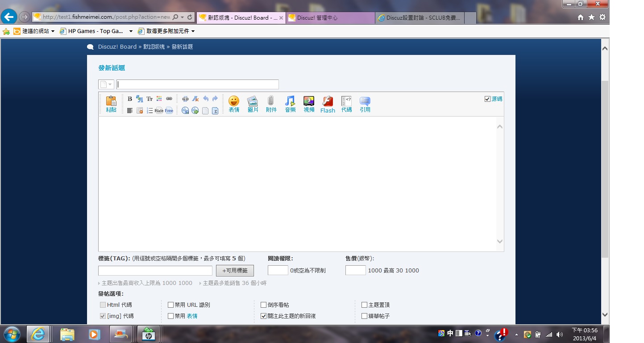Insert a quote via 引用 icon
This screenshot has width=644, height=343.
365,104
